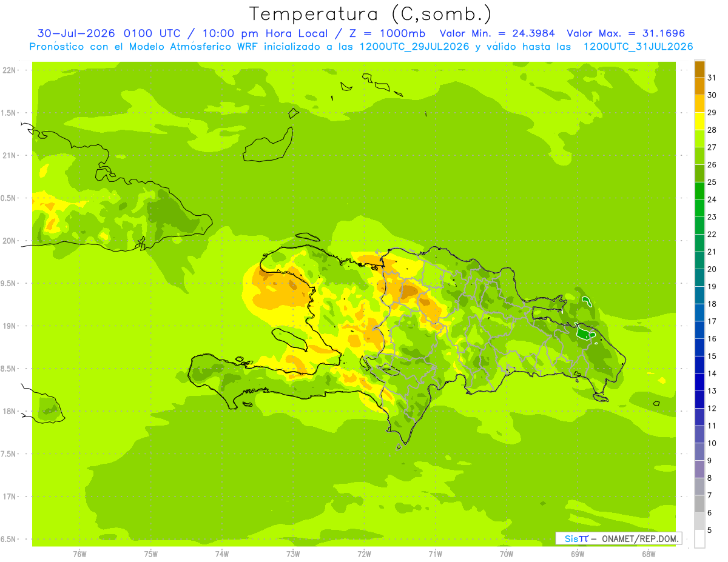Screen dimensions: 728x562
Task: Select the '30-Jul-2026 0100 UTC' timestamp text
Action: point(109,33)
